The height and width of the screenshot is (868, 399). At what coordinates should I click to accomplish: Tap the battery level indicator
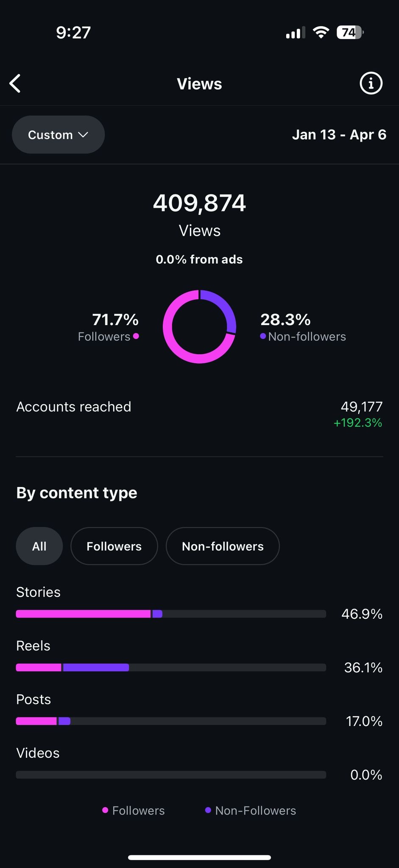pyautogui.click(x=349, y=33)
